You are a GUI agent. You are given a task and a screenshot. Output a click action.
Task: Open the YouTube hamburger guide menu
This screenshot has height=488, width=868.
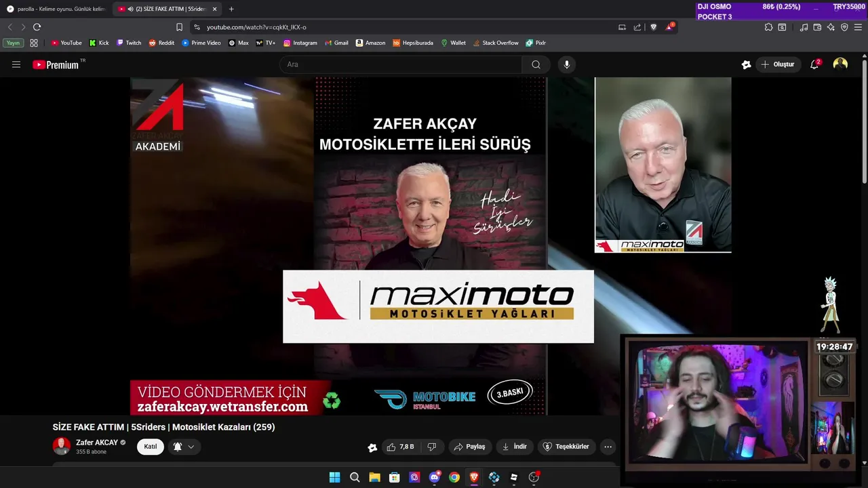pos(16,64)
